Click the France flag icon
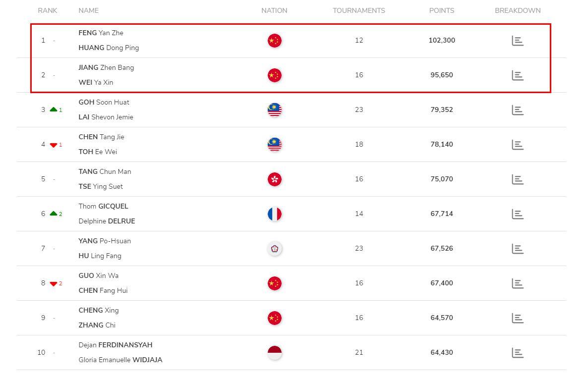Screen dimensions: 588x380 (275, 214)
